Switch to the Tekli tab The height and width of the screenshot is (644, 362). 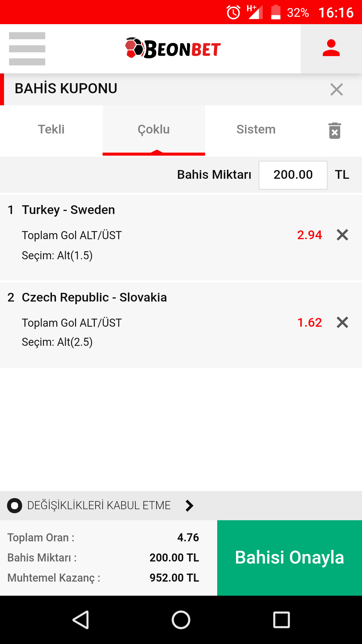click(51, 130)
